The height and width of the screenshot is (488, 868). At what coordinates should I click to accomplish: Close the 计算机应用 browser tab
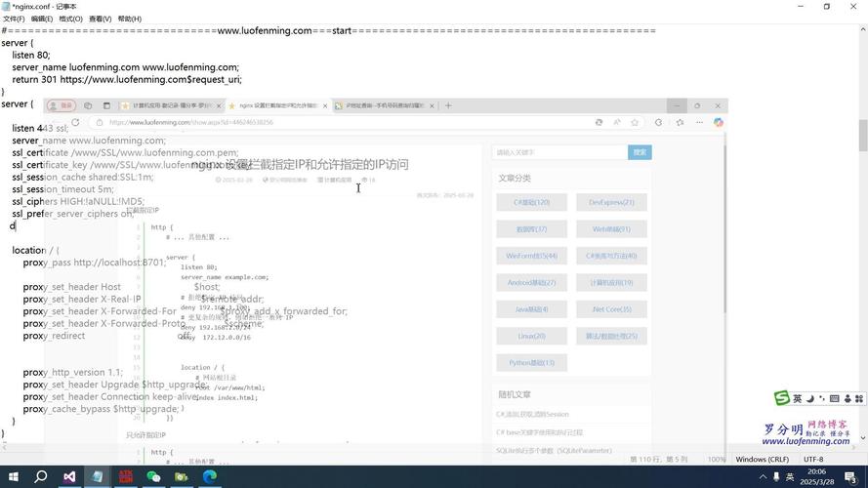click(x=219, y=105)
